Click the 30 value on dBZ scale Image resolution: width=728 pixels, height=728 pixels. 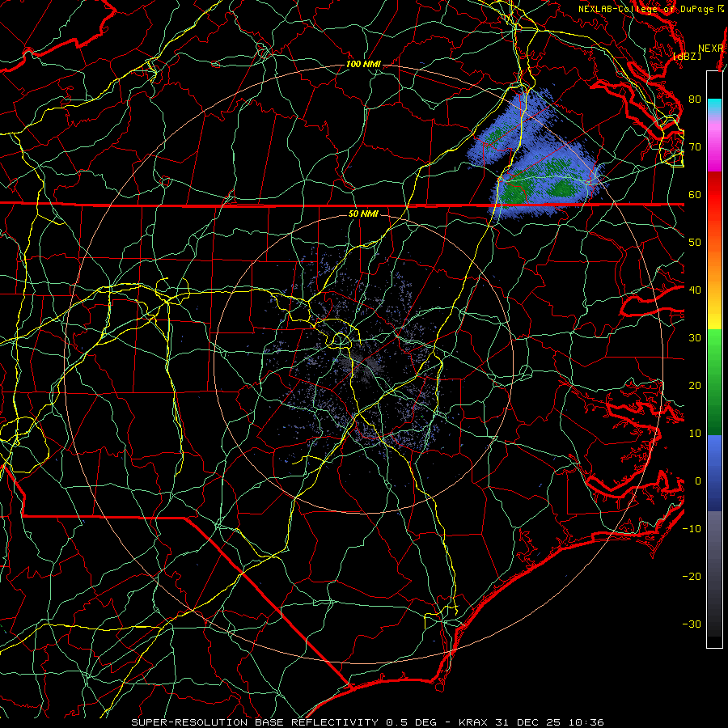[x=695, y=338]
